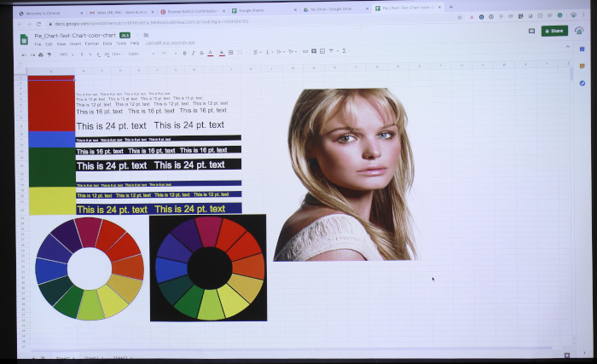Toggle strikethrough formatting
Viewport: 597px width, 364px height.
[x=201, y=54]
